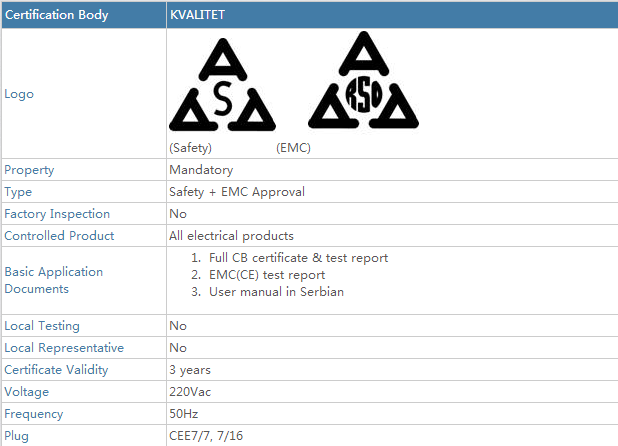Click the 'Factory Inspection' label
The width and height of the screenshot is (618, 446).
57,214
